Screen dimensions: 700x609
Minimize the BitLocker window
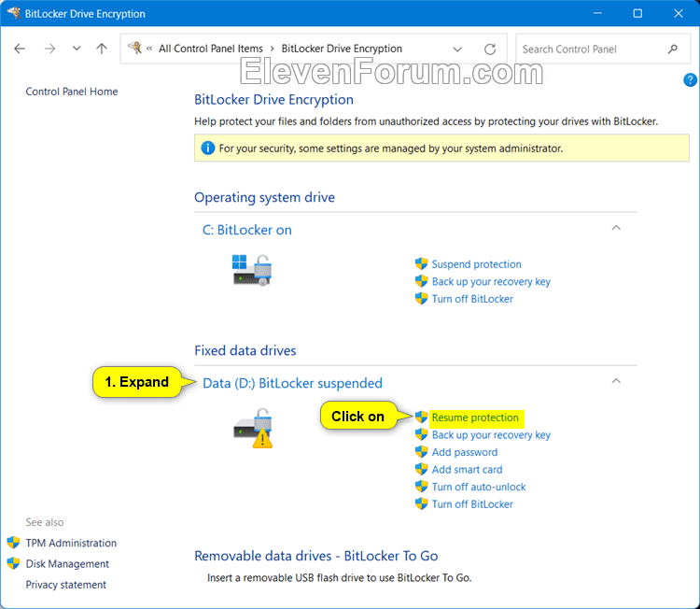[x=597, y=13]
